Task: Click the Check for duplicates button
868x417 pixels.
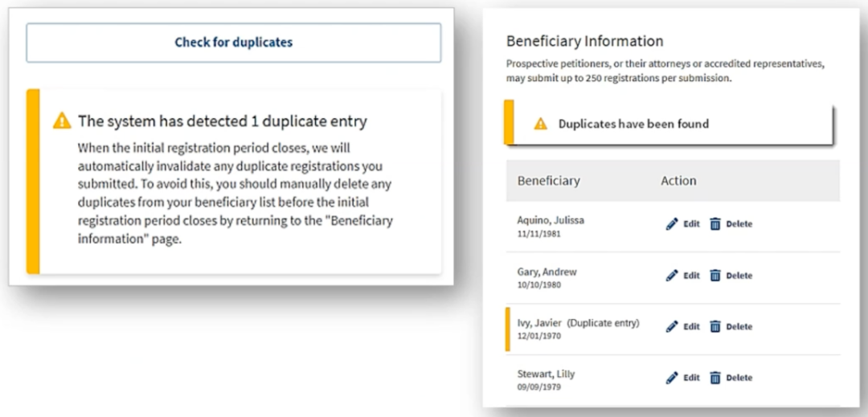Action: (233, 43)
